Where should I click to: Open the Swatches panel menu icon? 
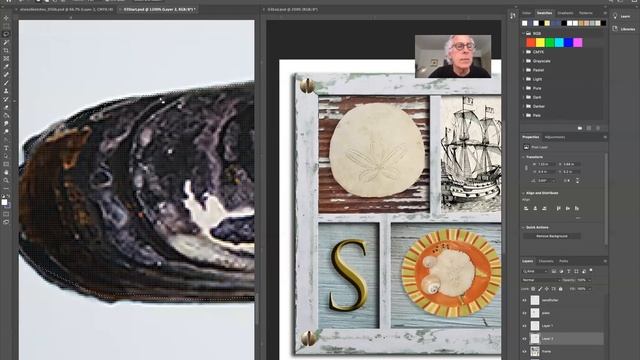605,13
